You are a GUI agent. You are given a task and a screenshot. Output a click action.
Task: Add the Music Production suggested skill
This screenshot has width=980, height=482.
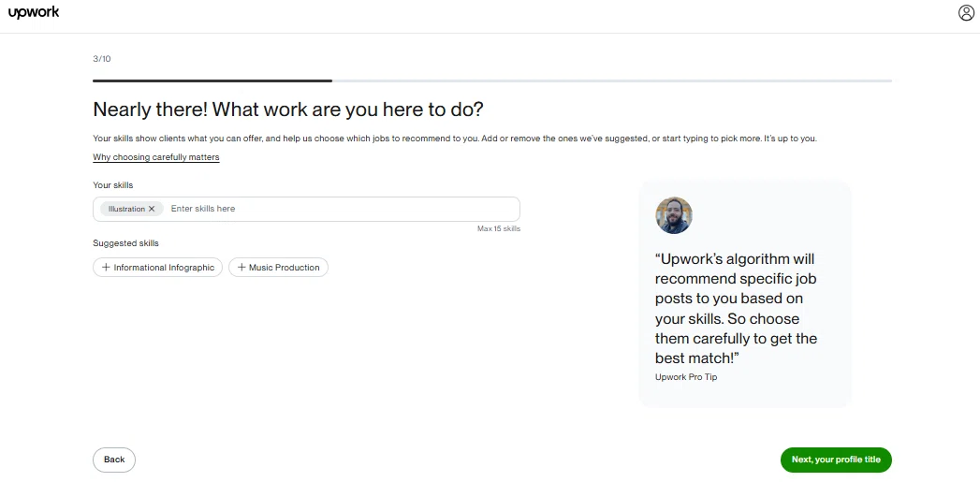pyautogui.click(x=278, y=268)
